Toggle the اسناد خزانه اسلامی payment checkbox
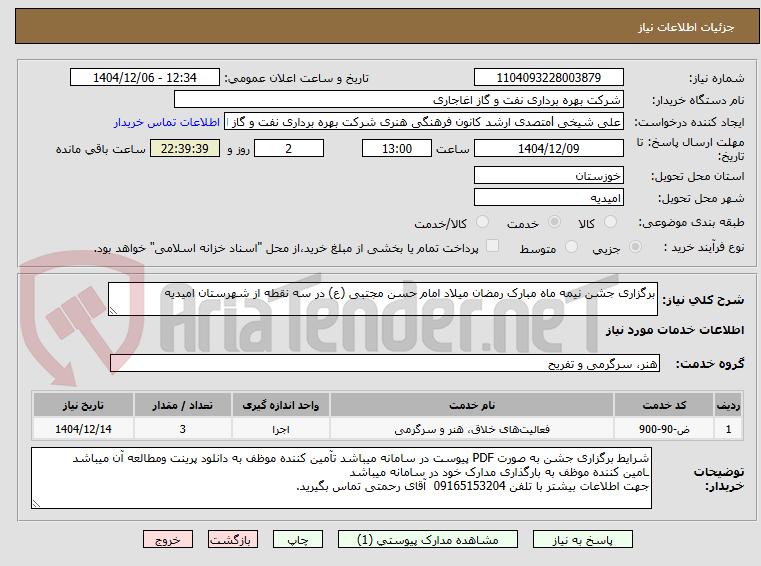 coord(493,246)
